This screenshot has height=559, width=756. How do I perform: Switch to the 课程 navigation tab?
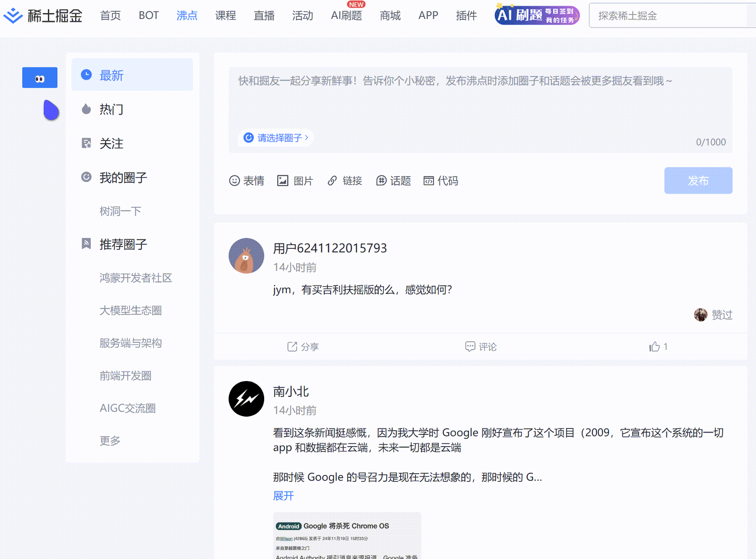click(225, 15)
